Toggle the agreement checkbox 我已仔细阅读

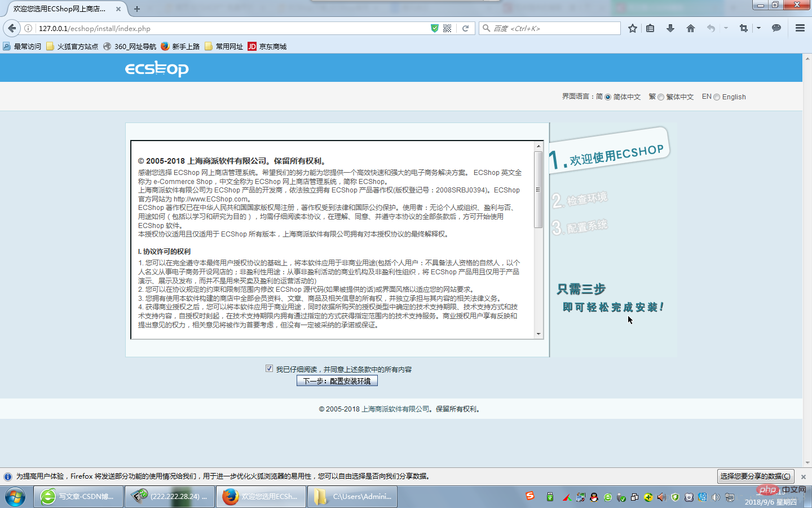coord(269,369)
